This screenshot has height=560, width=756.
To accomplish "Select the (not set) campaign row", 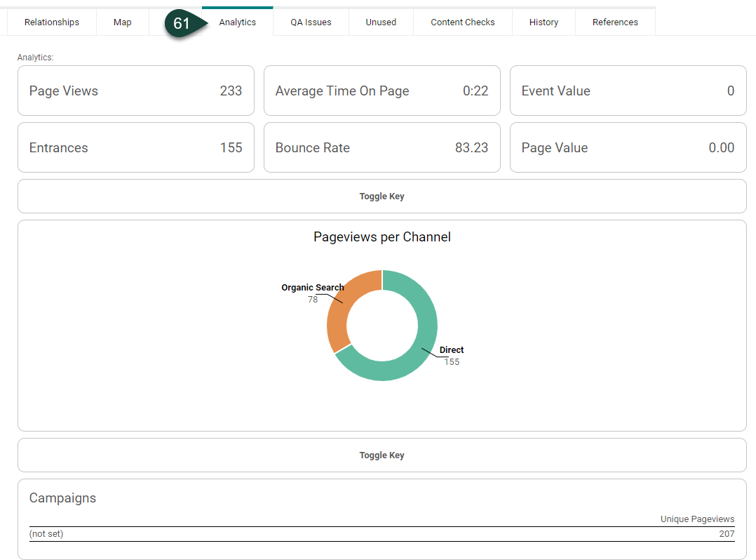I will [x=382, y=534].
